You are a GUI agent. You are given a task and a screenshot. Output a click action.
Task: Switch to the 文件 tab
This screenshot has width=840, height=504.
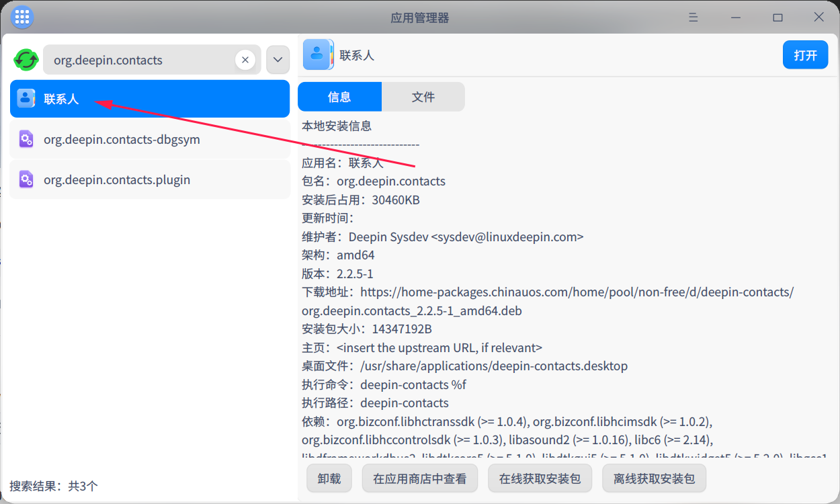tap(423, 96)
